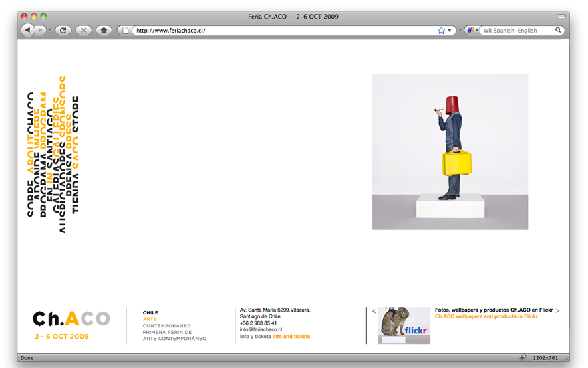Open the SOBRE / ABOUT CH.ACO menu item
The image size is (588, 368).
coord(30,155)
